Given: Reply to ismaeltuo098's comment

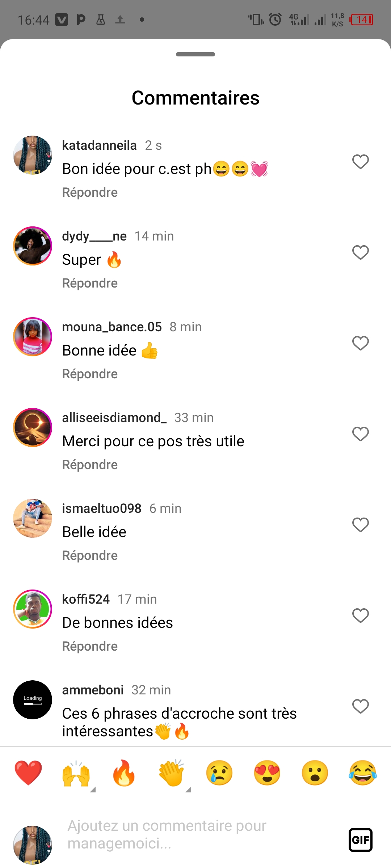Looking at the screenshot, I should click(x=90, y=556).
